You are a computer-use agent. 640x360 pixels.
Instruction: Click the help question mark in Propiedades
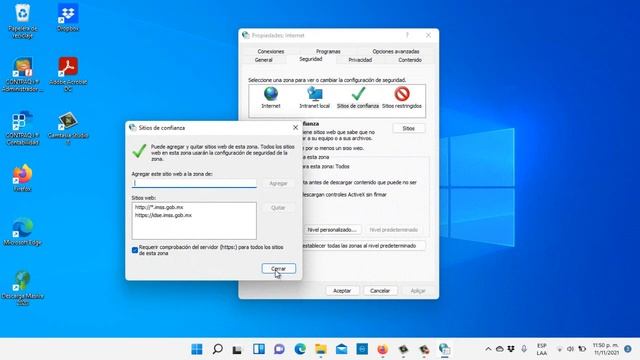click(x=407, y=36)
